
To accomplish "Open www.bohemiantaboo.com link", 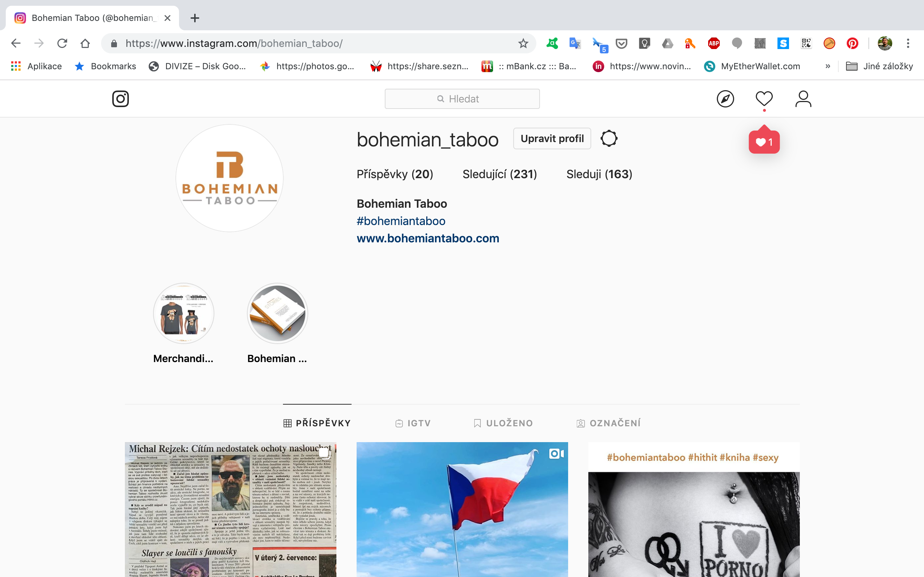I will coord(428,238).
